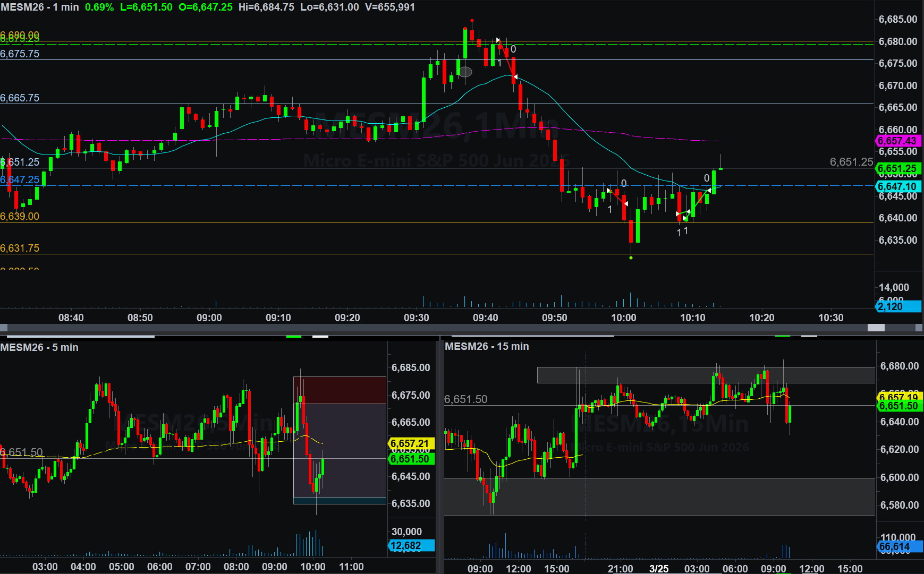Image resolution: width=924 pixels, height=574 pixels.
Task: Click the left scroll arrow of the 1-min chart
Action: [x=3, y=328]
